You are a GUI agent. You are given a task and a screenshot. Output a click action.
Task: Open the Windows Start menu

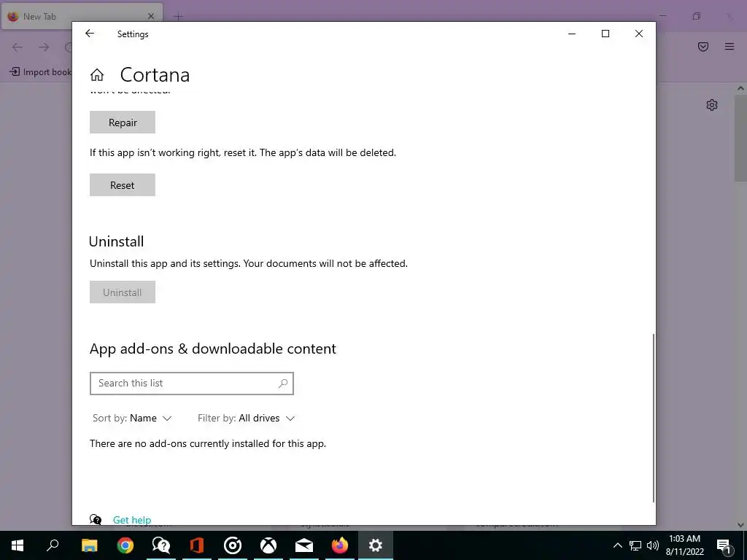tap(18, 545)
